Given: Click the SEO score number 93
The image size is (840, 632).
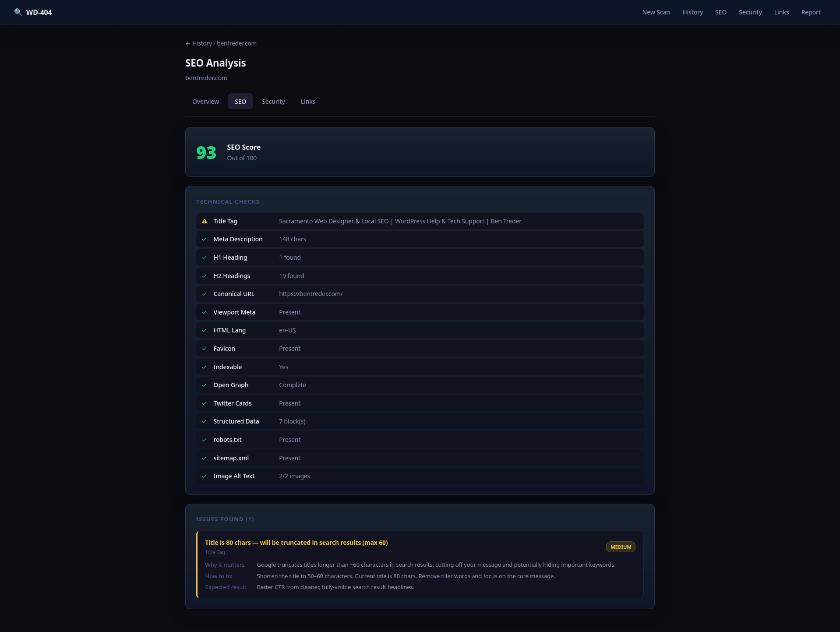Looking at the screenshot, I should coord(206,152).
